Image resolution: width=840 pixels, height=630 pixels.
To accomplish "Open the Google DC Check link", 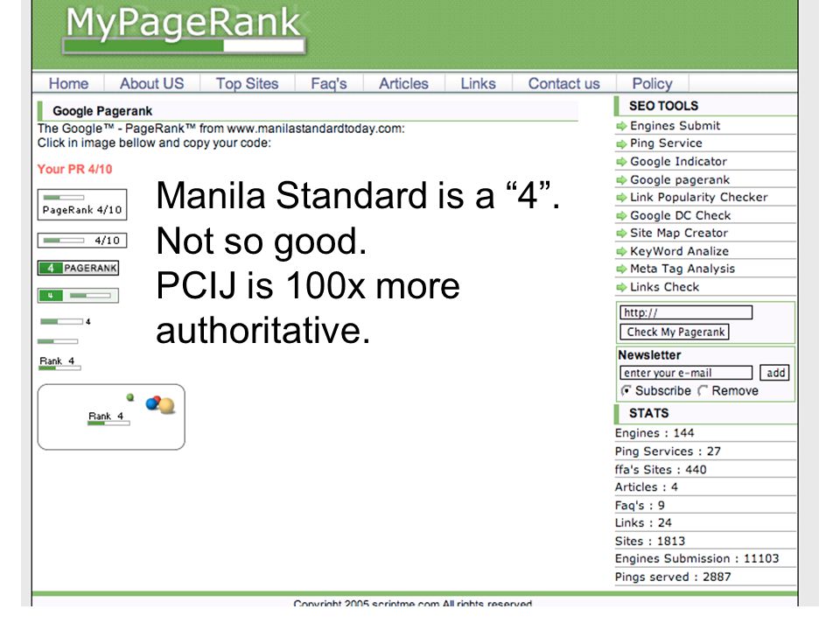I will coord(681,215).
